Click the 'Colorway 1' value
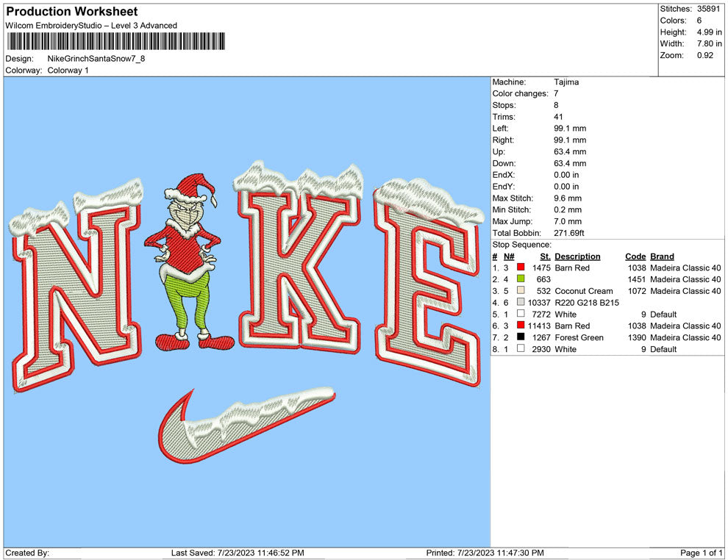This screenshot has width=728, height=560. pos(68,71)
